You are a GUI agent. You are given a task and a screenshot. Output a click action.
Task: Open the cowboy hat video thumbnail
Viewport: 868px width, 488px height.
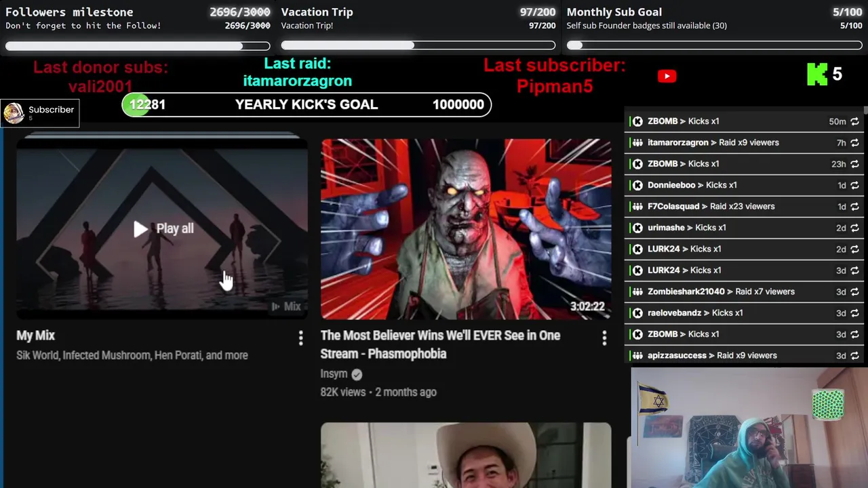tap(466, 455)
